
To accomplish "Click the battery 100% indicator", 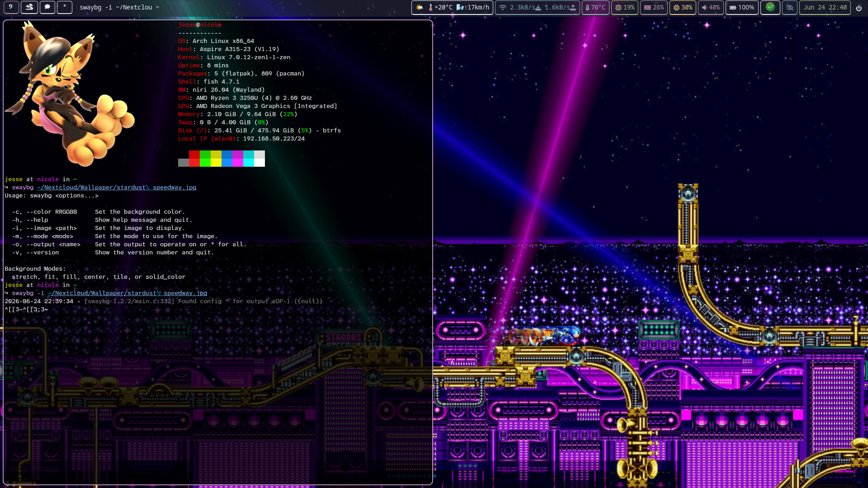I will (x=742, y=7).
